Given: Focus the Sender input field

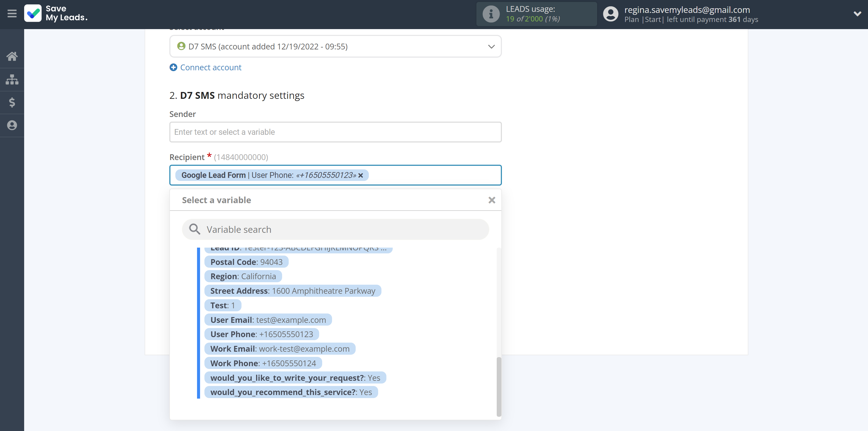Looking at the screenshot, I should coord(335,132).
